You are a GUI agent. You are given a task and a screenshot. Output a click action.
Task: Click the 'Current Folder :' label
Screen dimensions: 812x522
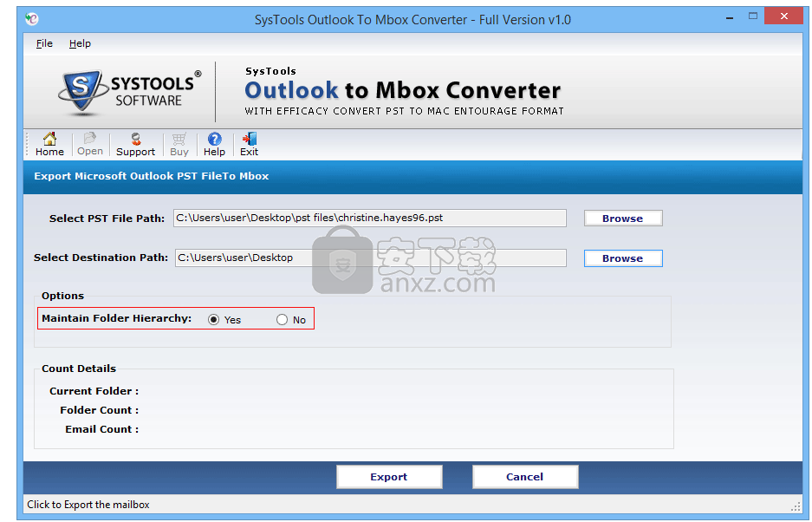(x=94, y=391)
